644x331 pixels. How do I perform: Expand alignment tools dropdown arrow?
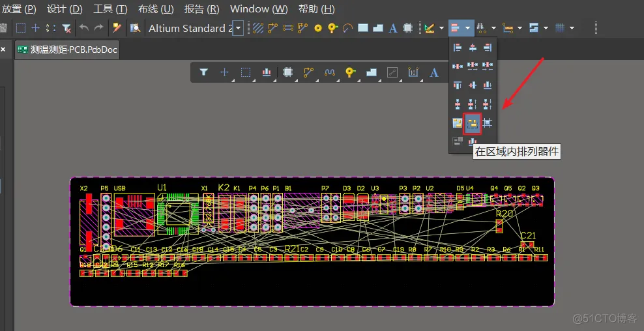468,28
